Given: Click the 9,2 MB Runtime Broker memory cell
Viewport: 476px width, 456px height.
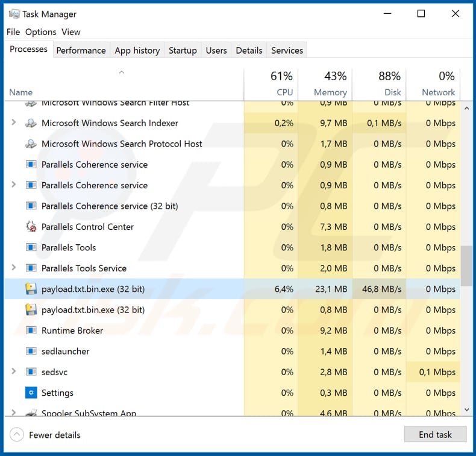Looking at the screenshot, I should point(325,331).
